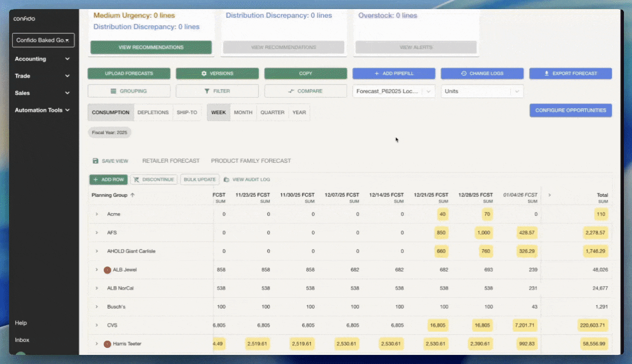Select Month time granularity

click(243, 112)
